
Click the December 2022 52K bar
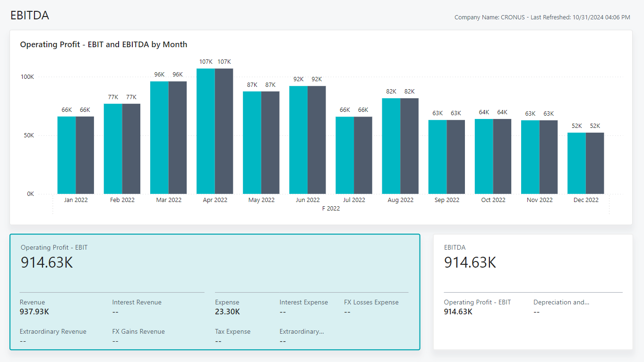(576, 163)
